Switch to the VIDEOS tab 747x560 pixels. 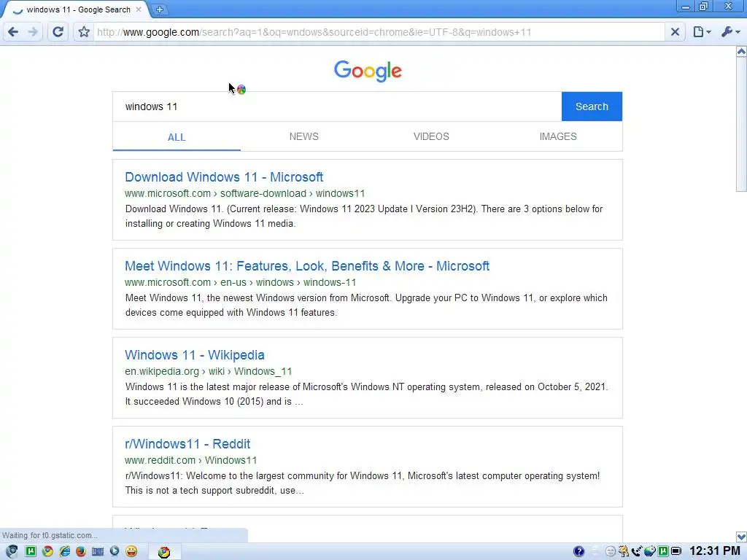(x=431, y=136)
